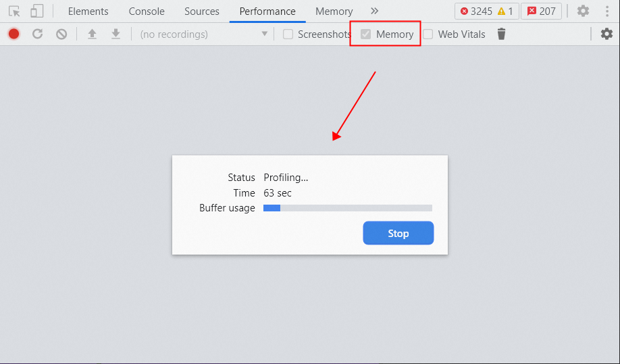
Task: Click the collect garbage trash icon
Action: coord(501,34)
